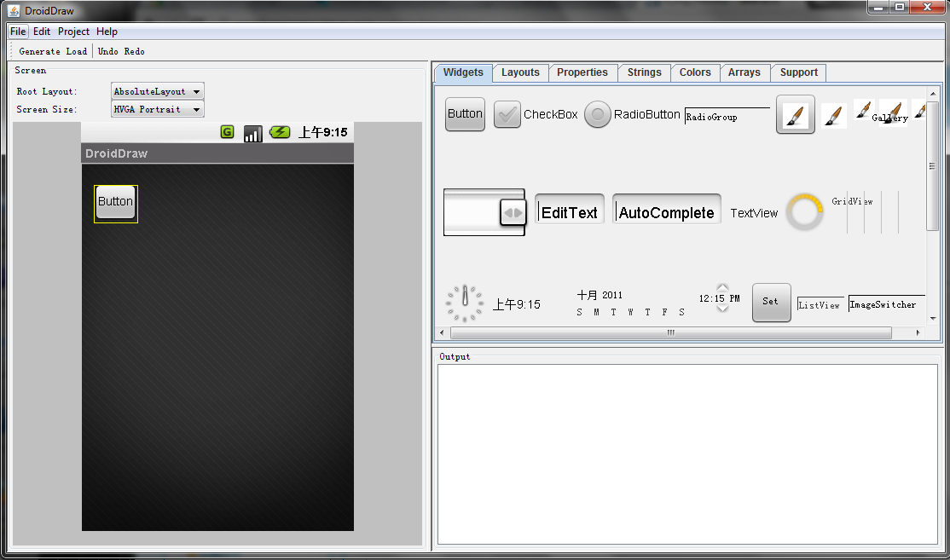Image resolution: width=950 pixels, height=560 pixels.
Task: Switch to the Properties tab
Action: click(582, 72)
